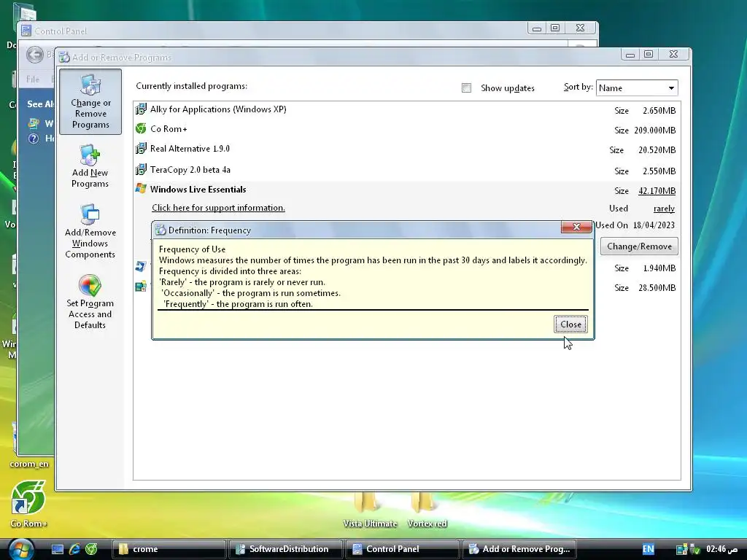The width and height of the screenshot is (747, 560).
Task: Click the Change/Remove button
Action: tap(639, 246)
